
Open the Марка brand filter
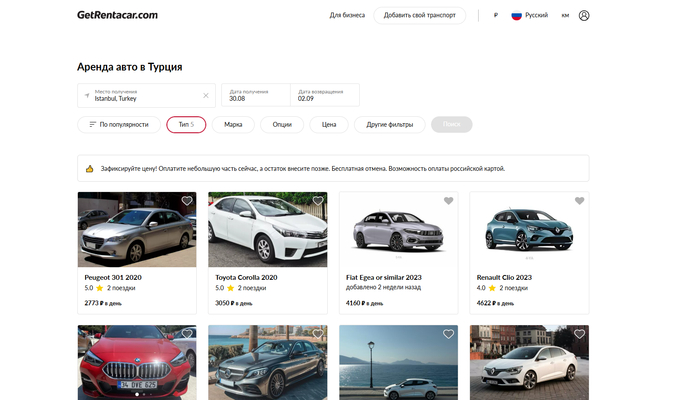pos(233,125)
